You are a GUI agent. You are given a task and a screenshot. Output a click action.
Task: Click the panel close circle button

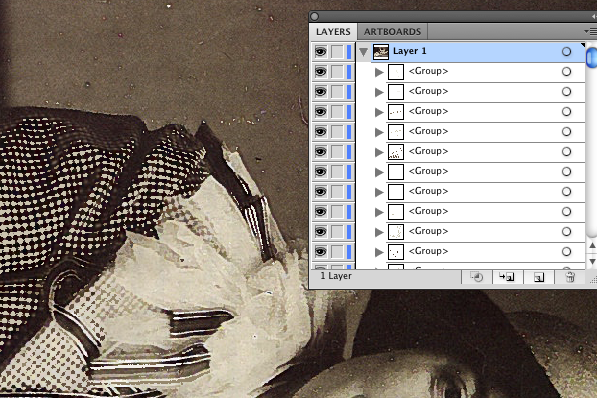314,16
